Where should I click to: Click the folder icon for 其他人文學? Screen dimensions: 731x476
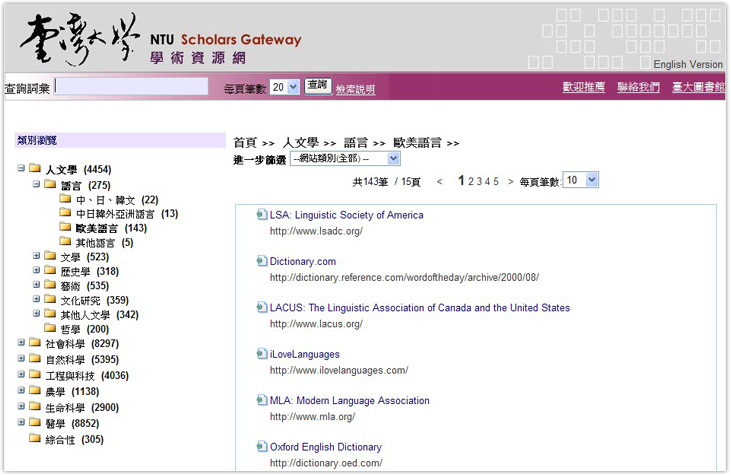click(50, 313)
